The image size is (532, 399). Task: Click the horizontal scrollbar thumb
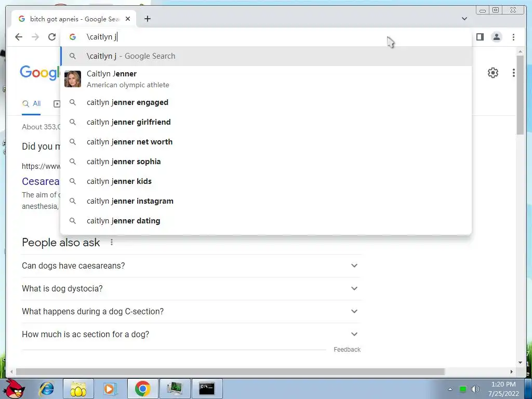coord(230,372)
